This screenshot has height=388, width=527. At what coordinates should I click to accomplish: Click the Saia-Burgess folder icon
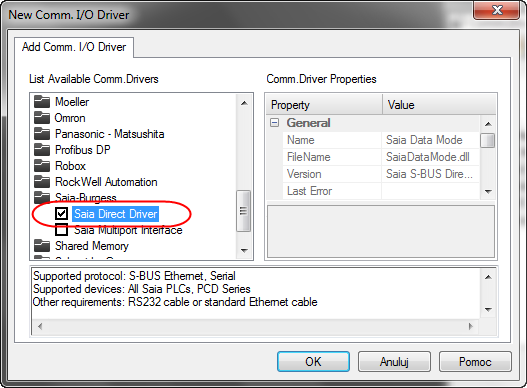42,197
